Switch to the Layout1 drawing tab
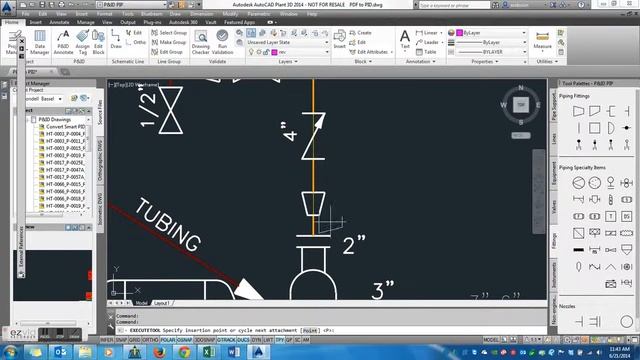The width and height of the screenshot is (640, 360). coord(162,303)
